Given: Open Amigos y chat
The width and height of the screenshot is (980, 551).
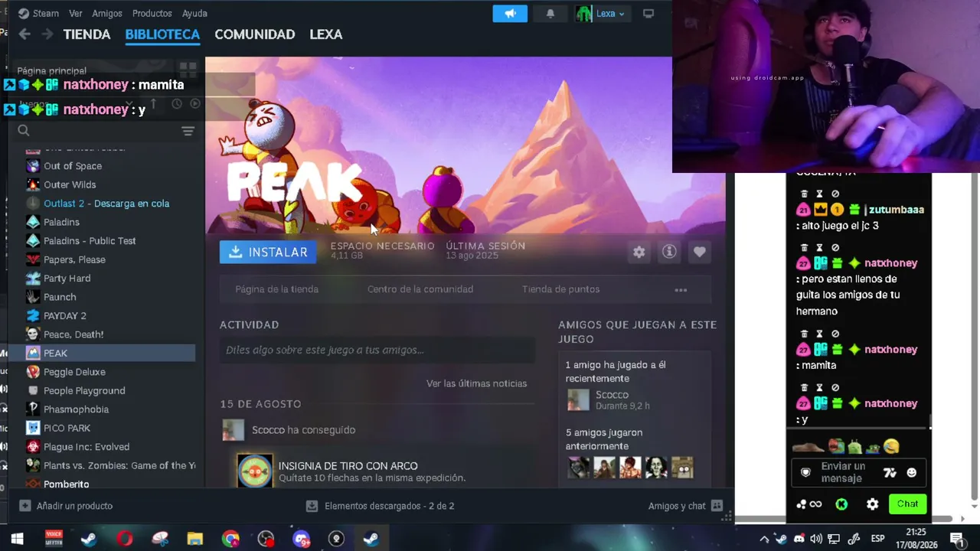Looking at the screenshot, I should pyautogui.click(x=685, y=506).
